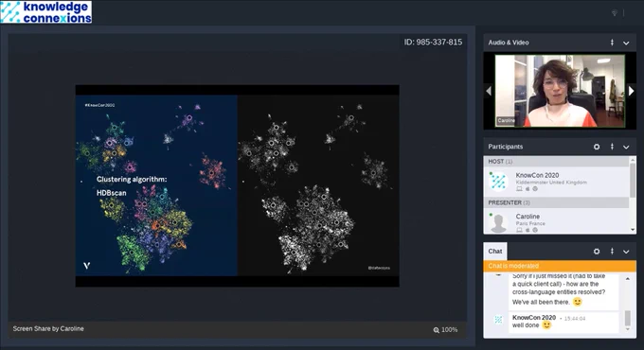
Task: Click the 'Audio & Video' panel title
Action: pos(508,43)
